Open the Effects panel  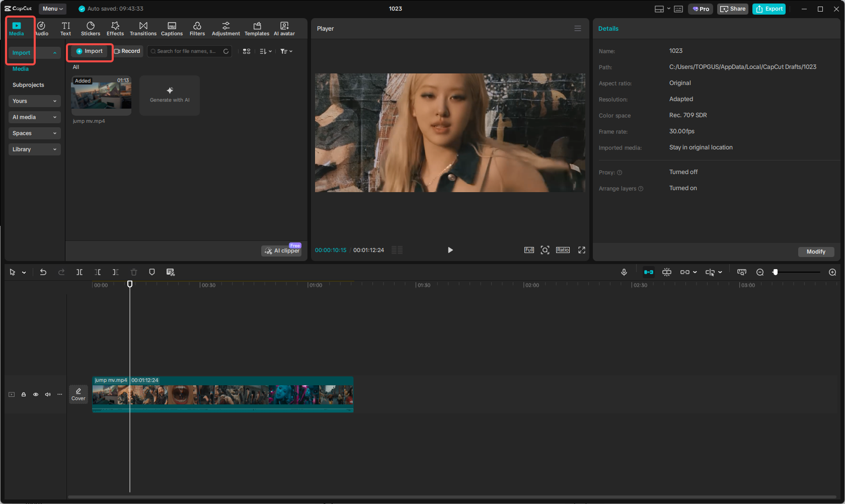[x=115, y=28]
